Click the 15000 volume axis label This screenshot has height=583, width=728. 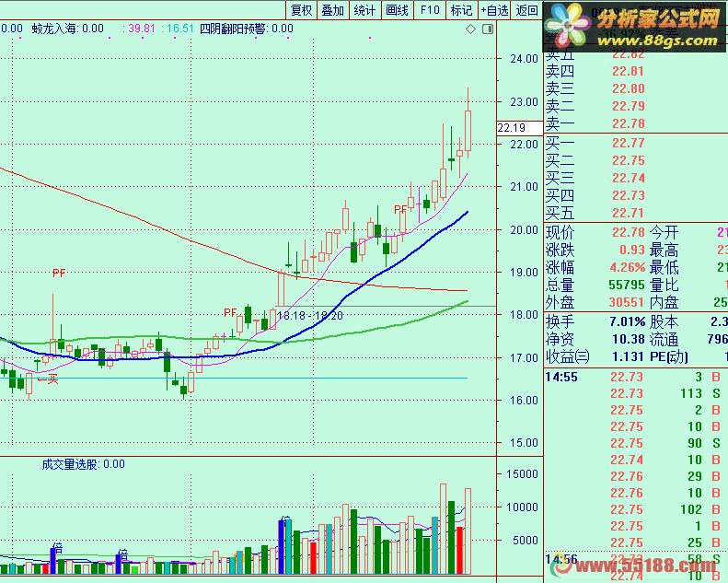(522, 474)
